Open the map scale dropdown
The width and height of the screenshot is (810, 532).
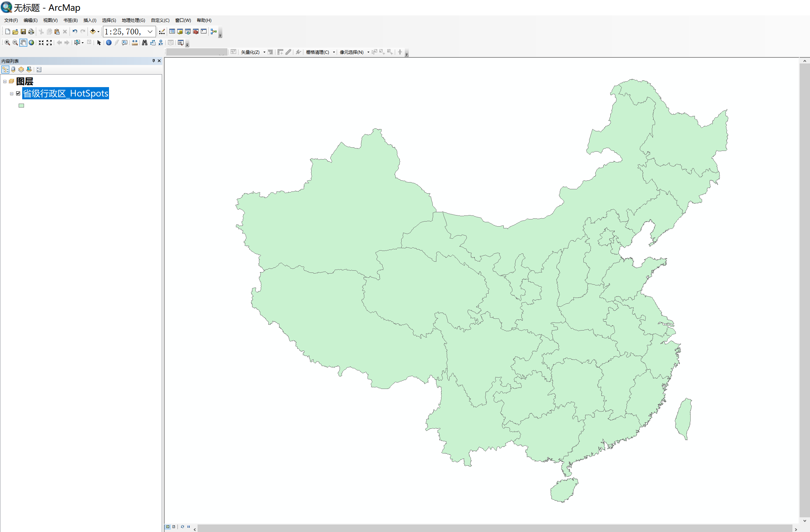[150, 32]
